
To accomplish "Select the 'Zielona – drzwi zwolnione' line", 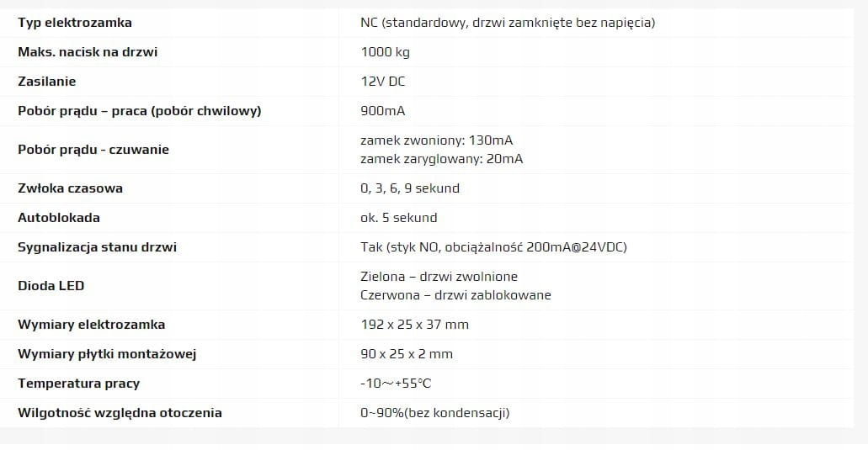I will [439, 276].
